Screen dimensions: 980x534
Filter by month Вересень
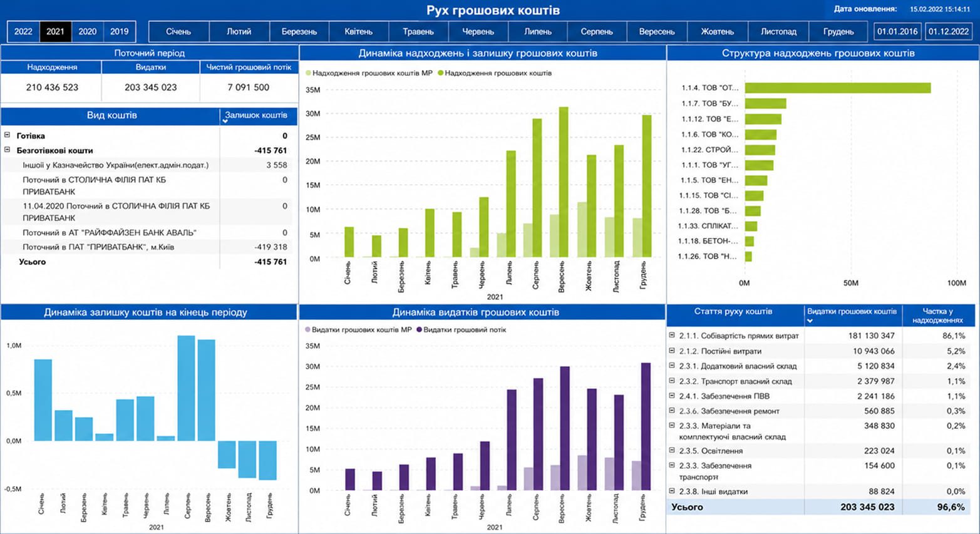click(x=657, y=31)
